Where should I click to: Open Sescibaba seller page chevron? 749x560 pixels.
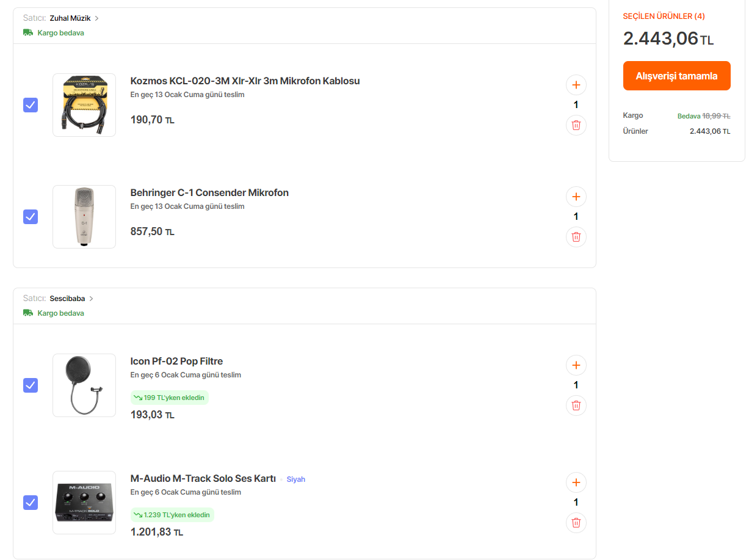91,299
